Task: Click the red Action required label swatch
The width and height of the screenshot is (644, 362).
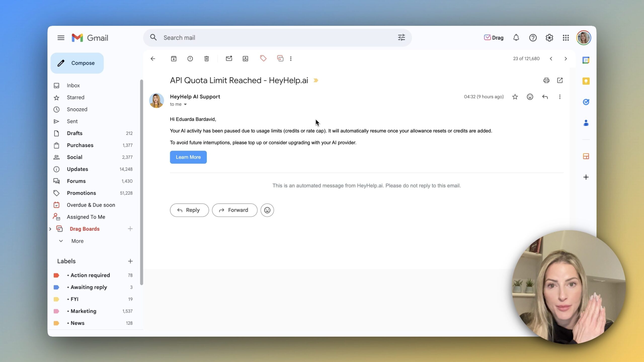Action: 56,275
